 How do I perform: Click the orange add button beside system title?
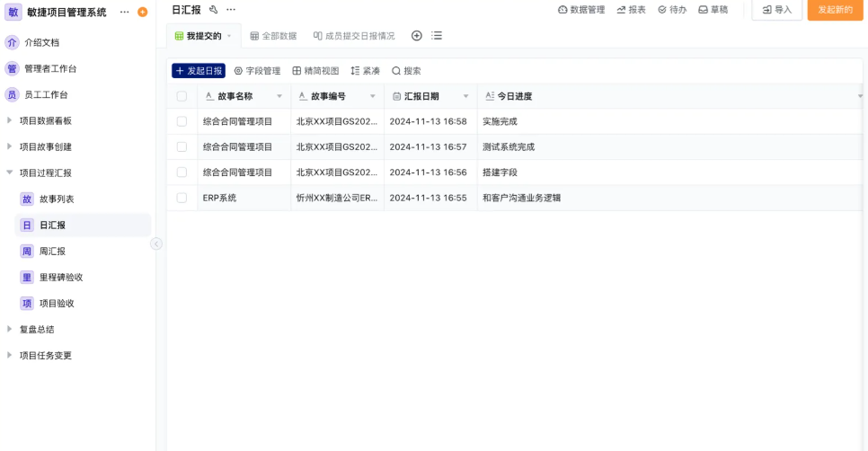coord(142,12)
